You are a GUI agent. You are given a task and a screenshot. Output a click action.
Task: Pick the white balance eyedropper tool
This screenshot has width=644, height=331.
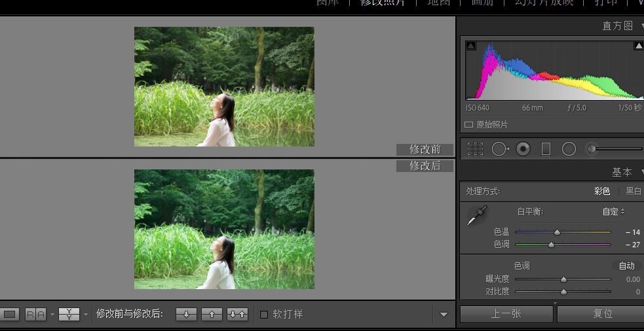pos(477,215)
